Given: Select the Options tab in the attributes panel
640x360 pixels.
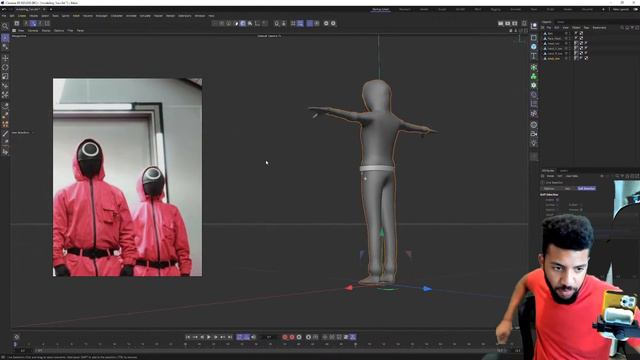Looking at the screenshot, I should point(549,189).
